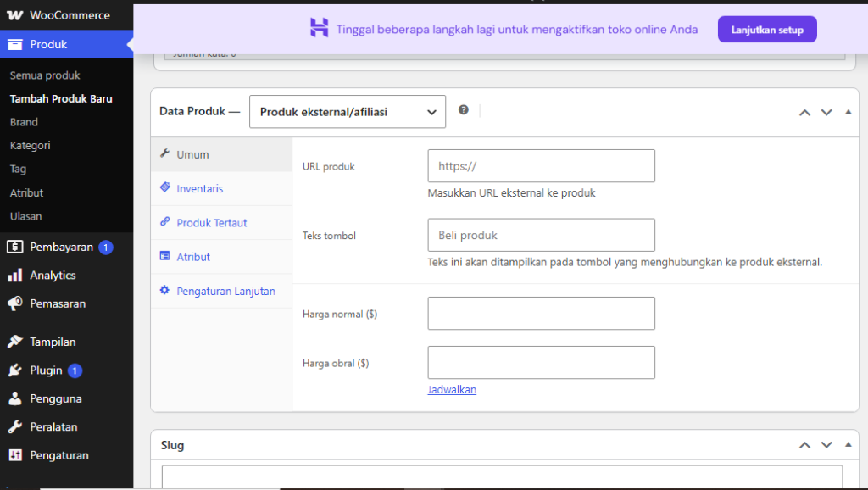The width and height of the screenshot is (868, 490).
Task: Focus the URL produk field
Action: [x=542, y=165]
